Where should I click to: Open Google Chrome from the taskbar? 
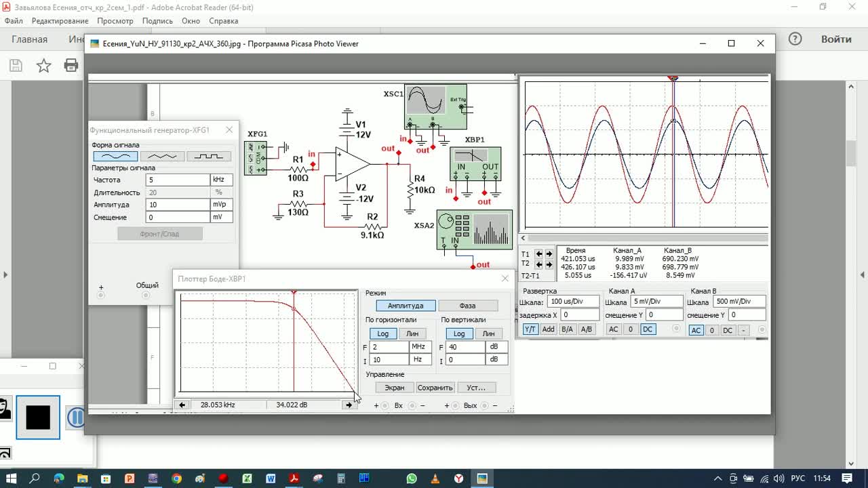click(176, 479)
